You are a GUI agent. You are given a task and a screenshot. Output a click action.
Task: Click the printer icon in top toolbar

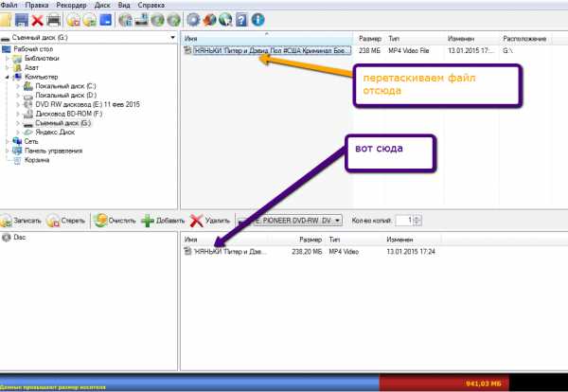(x=54, y=20)
